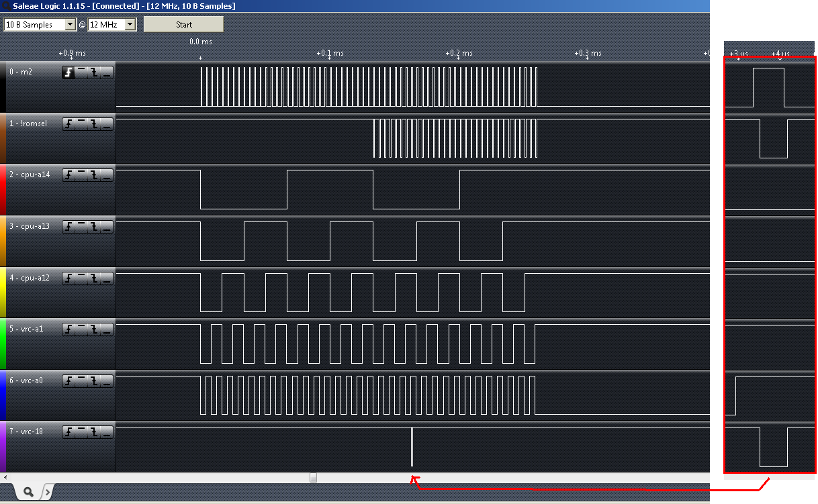Set rising edge trigger on vrc-a1 channel

[69, 329]
